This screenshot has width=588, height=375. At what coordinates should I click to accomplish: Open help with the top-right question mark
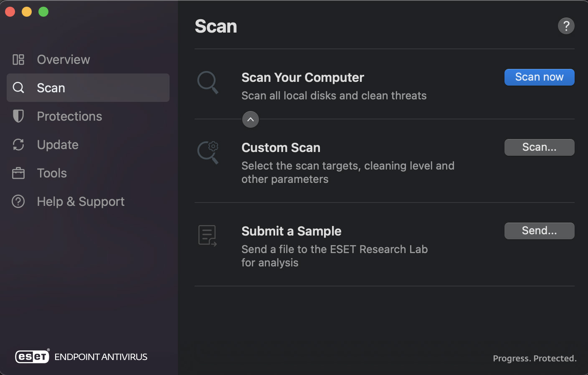(566, 26)
